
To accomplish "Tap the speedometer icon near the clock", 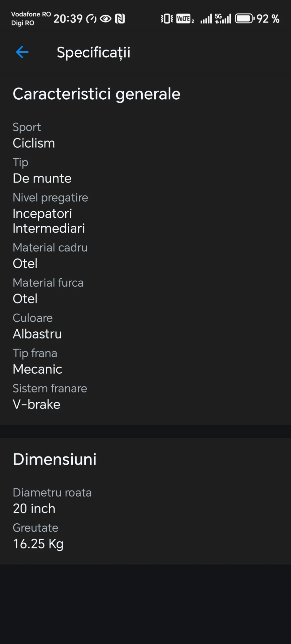I will (x=91, y=19).
